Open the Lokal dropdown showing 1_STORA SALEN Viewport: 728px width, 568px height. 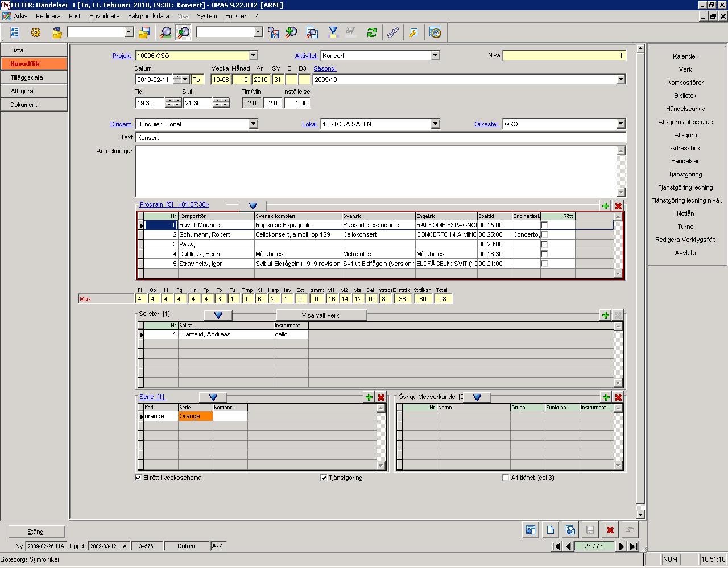tap(436, 124)
